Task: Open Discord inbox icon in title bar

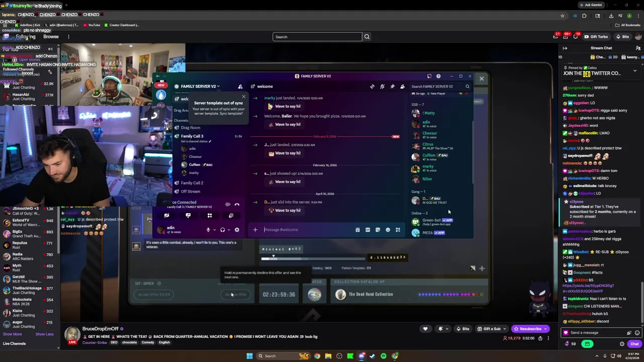Action: tap(429, 76)
